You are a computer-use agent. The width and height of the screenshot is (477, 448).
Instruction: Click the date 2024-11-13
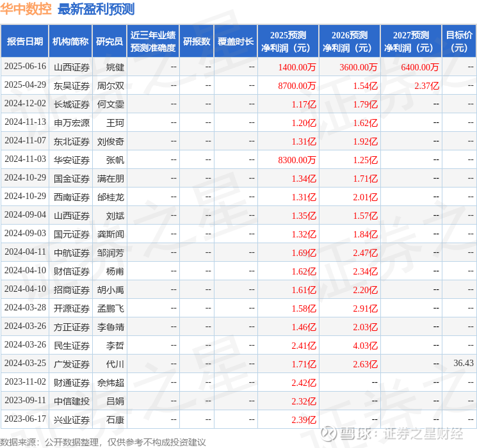click(x=25, y=122)
